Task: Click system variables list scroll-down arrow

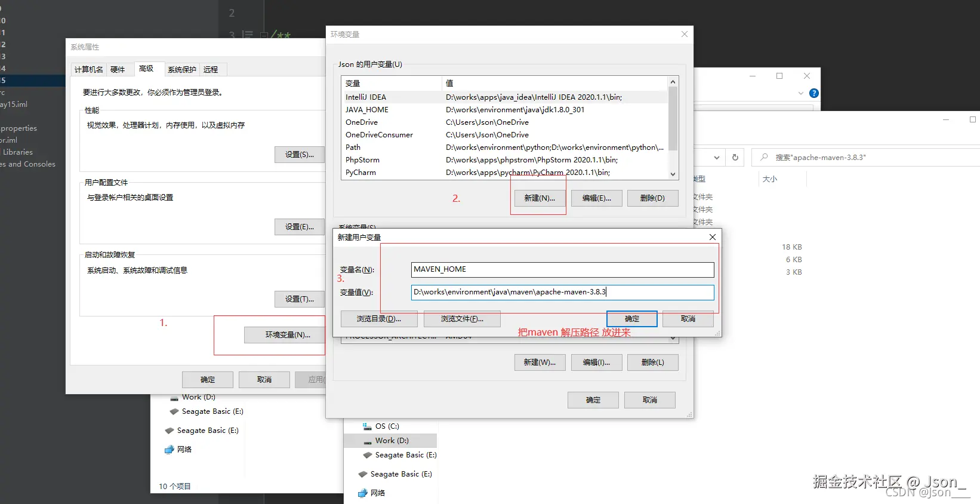Action: coord(673,339)
